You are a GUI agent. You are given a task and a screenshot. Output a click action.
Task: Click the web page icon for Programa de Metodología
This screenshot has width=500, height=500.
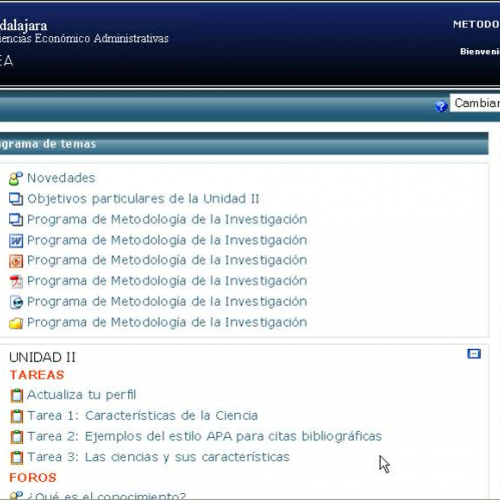[x=16, y=302]
